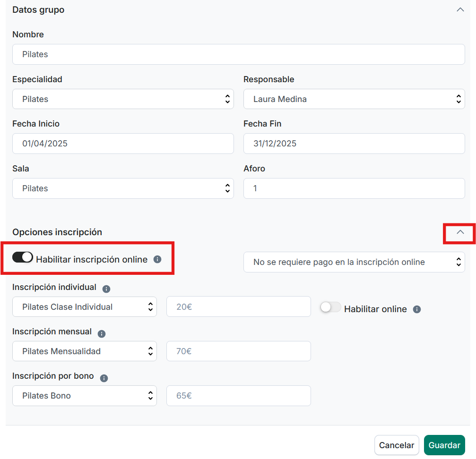Open the Pilates Bono dropdown

(x=84, y=396)
